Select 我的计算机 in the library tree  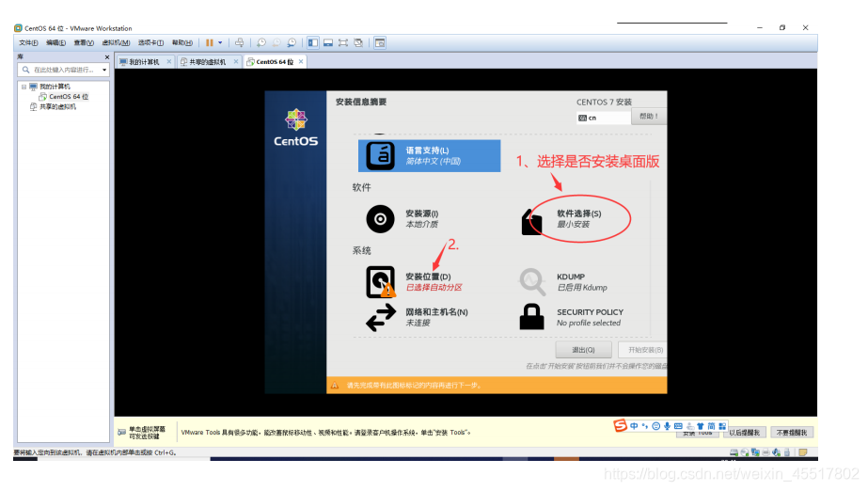pos(55,87)
